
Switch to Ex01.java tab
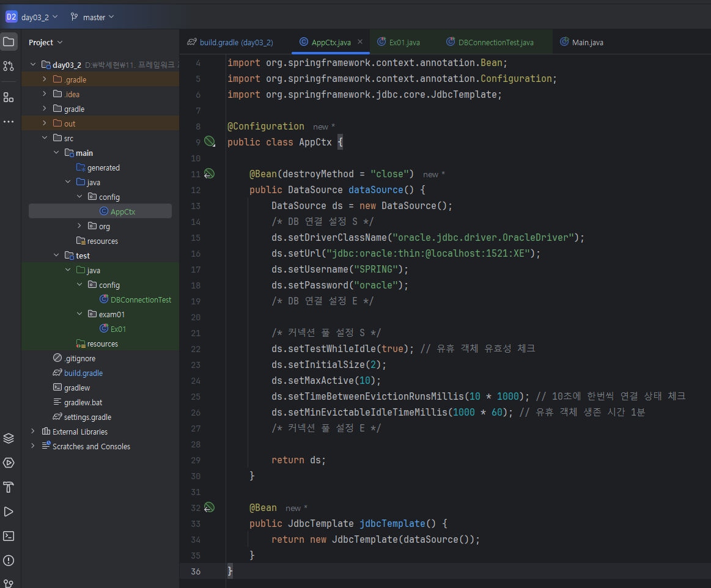pos(399,42)
